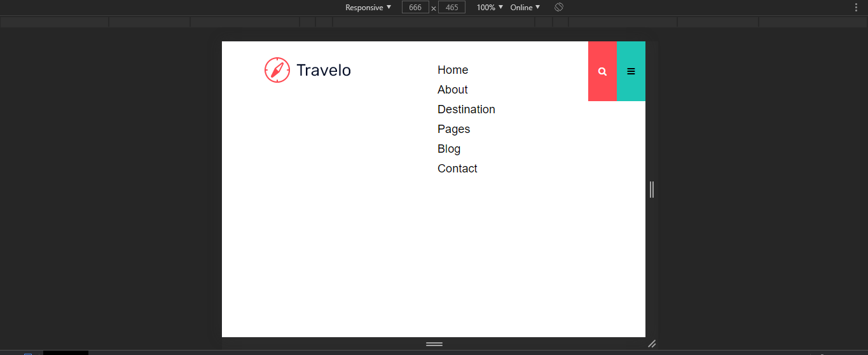This screenshot has height=355, width=868.
Task: Open the About page link
Action: (x=452, y=90)
